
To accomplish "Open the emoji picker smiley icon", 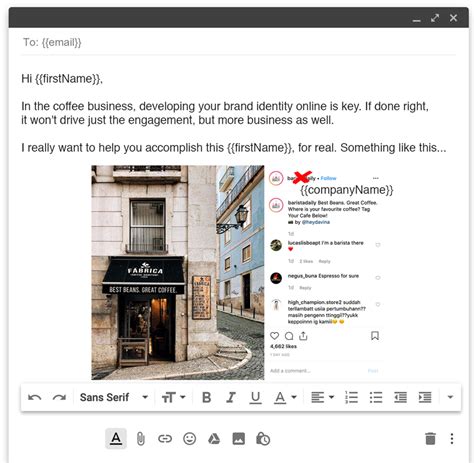I will click(189, 439).
